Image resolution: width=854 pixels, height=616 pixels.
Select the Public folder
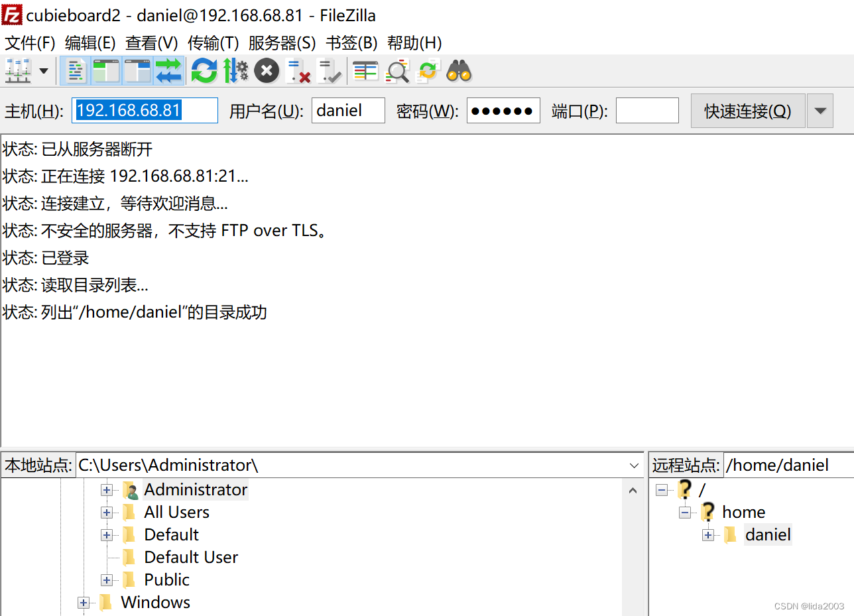166,580
